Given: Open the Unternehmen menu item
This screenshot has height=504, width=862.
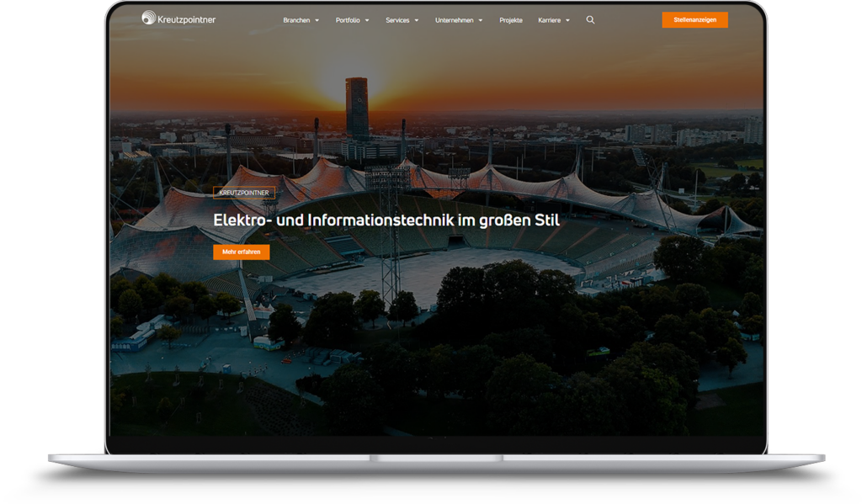Looking at the screenshot, I should (x=454, y=20).
